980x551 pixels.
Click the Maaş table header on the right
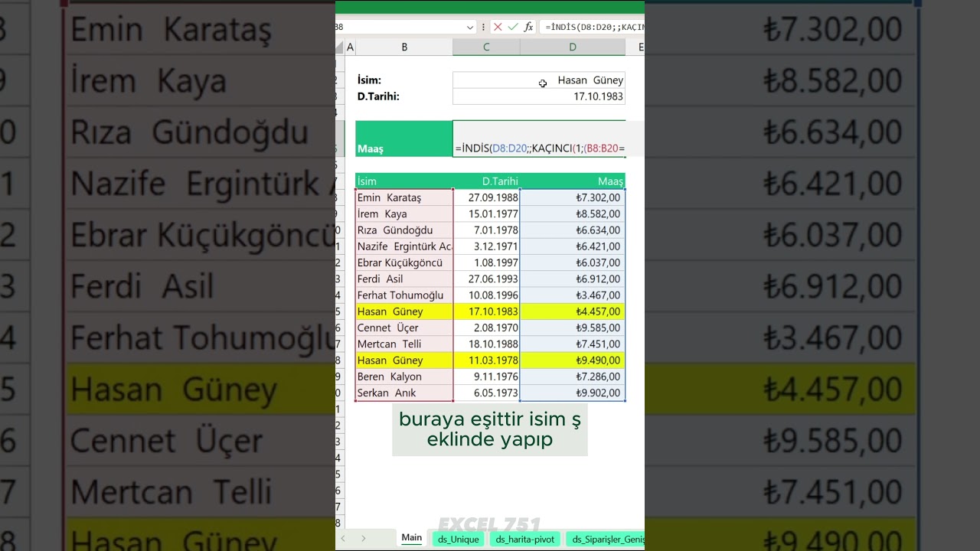[573, 181]
